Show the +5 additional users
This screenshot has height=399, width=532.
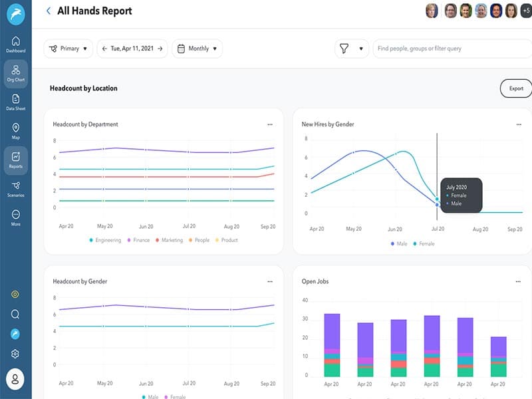[526, 11]
